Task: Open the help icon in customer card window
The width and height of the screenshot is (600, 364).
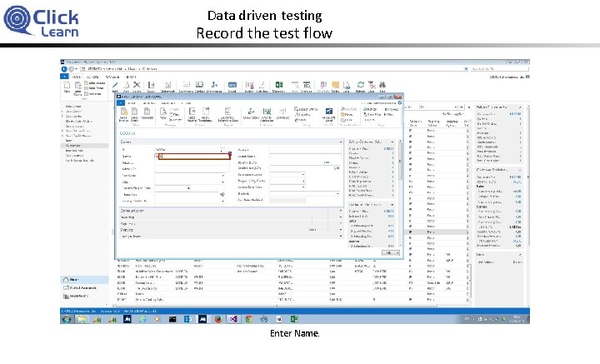Action: (399, 103)
